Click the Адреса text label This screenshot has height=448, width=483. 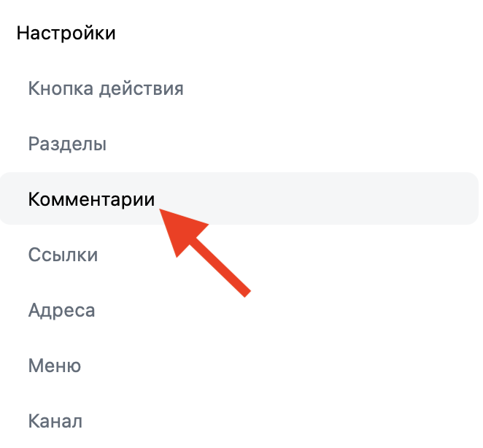tap(61, 310)
